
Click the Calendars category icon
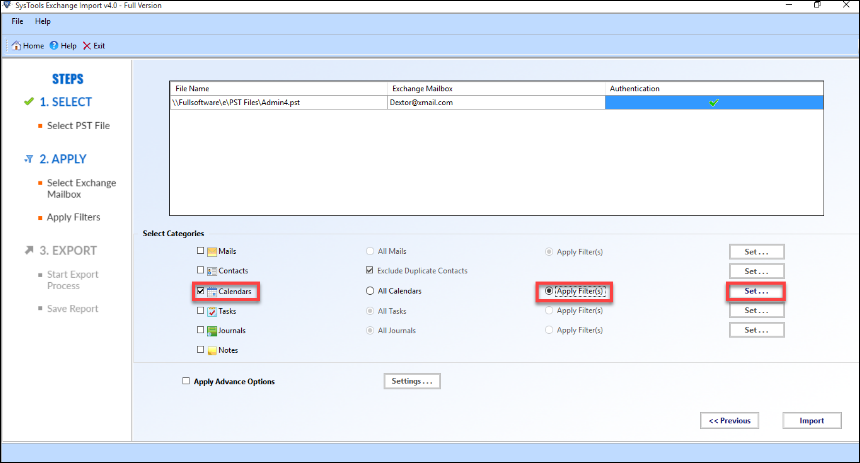point(212,291)
